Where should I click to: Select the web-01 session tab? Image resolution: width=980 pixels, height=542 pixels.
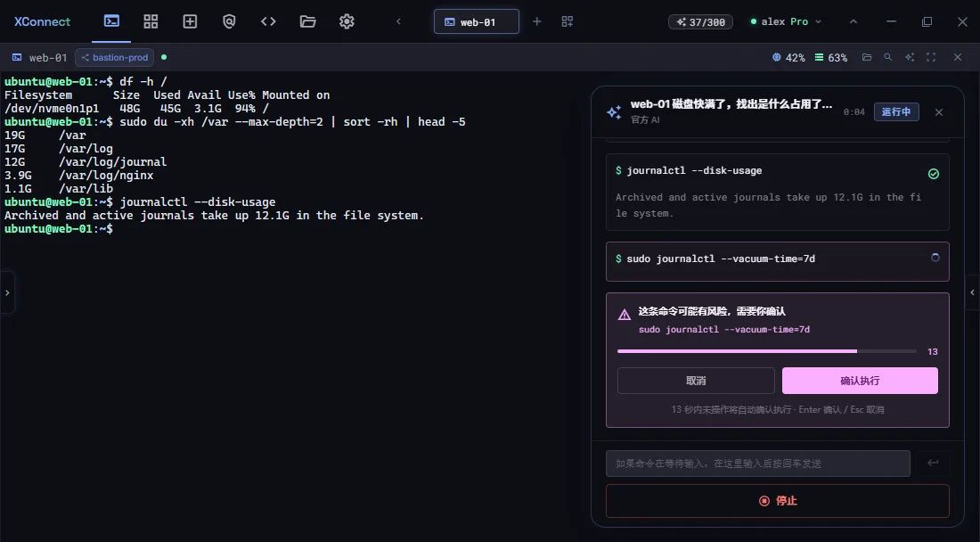(x=477, y=21)
